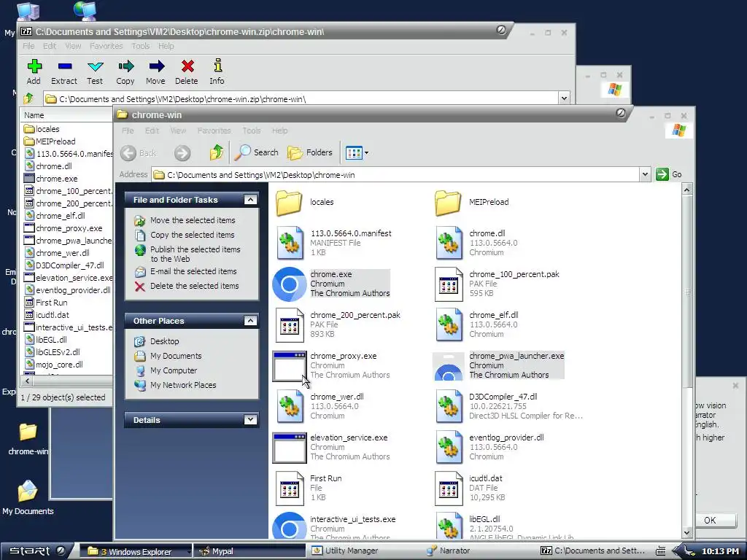The image size is (747, 560).
Task: Open My Documents in Other Places
Action: 176,356
